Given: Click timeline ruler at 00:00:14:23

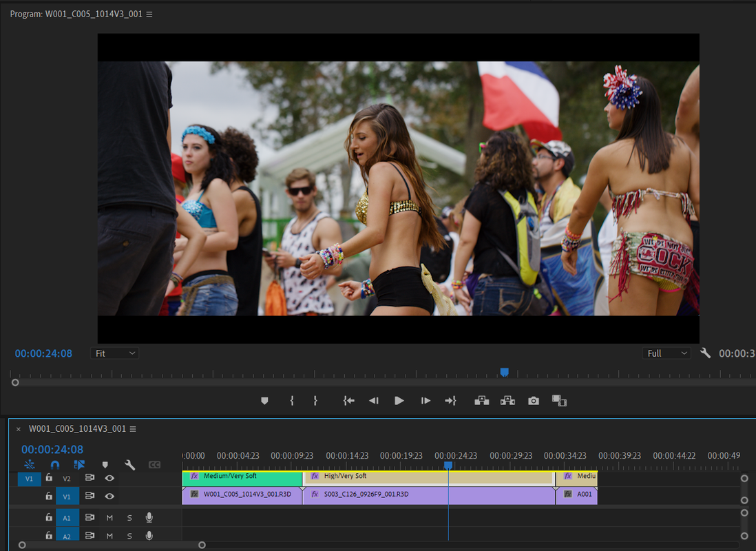Looking at the screenshot, I should coord(346,455).
